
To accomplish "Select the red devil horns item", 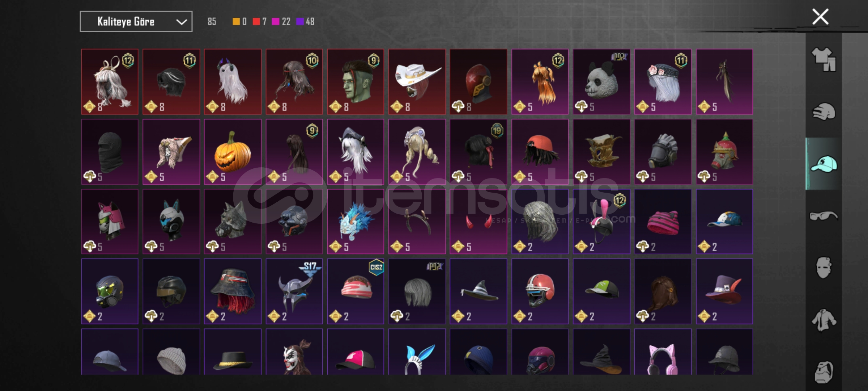I will 478,222.
